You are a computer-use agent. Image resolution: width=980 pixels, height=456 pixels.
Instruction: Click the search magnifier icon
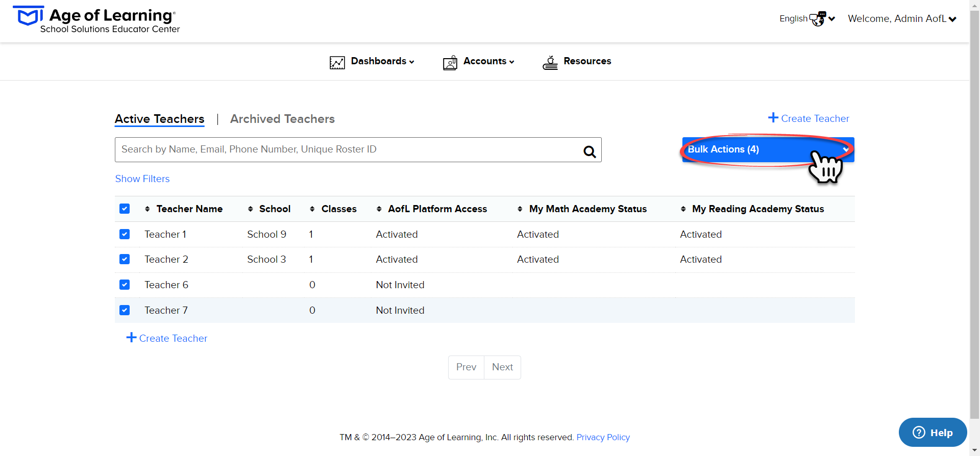[590, 151]
